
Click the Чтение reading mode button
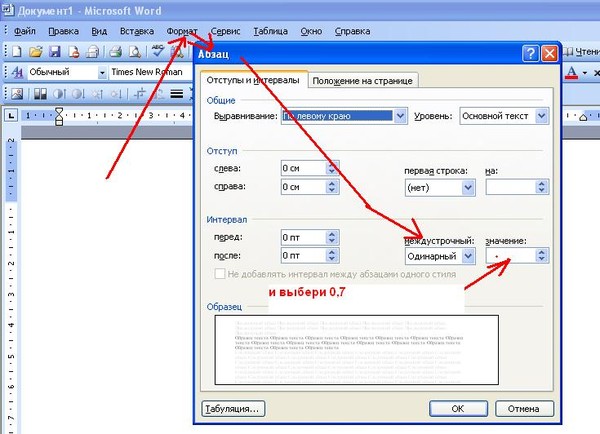(x=580, y=52)
